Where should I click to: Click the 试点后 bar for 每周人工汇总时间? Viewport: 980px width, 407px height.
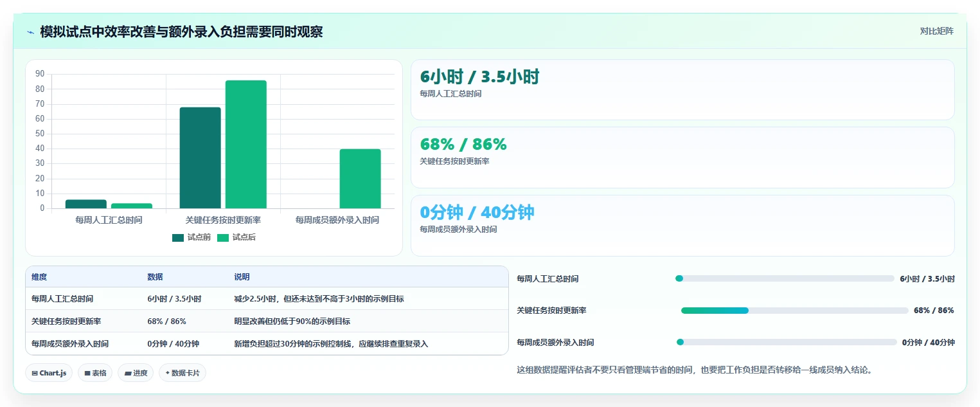[132, 206]
